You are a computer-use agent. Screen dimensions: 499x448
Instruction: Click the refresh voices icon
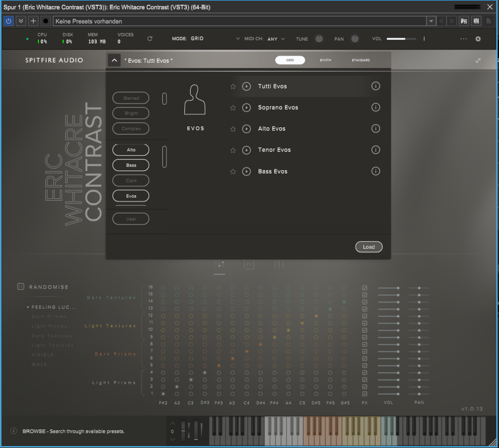150,39
